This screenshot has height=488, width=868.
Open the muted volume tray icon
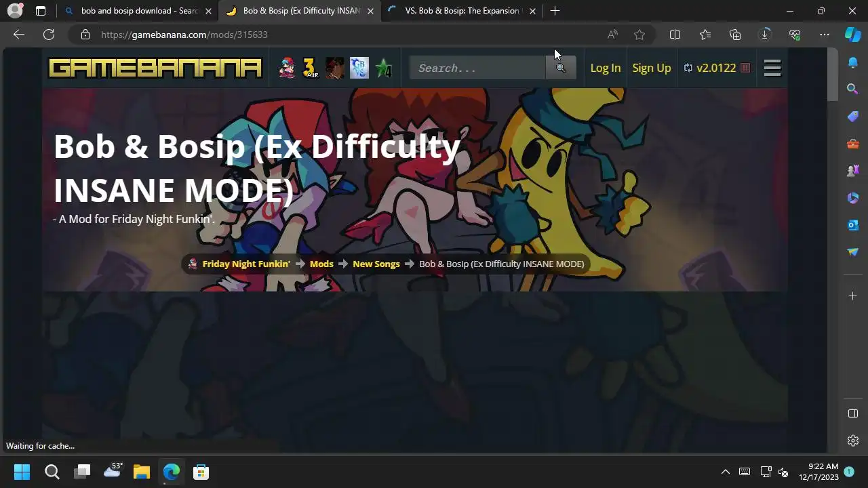tap(783, 472)
